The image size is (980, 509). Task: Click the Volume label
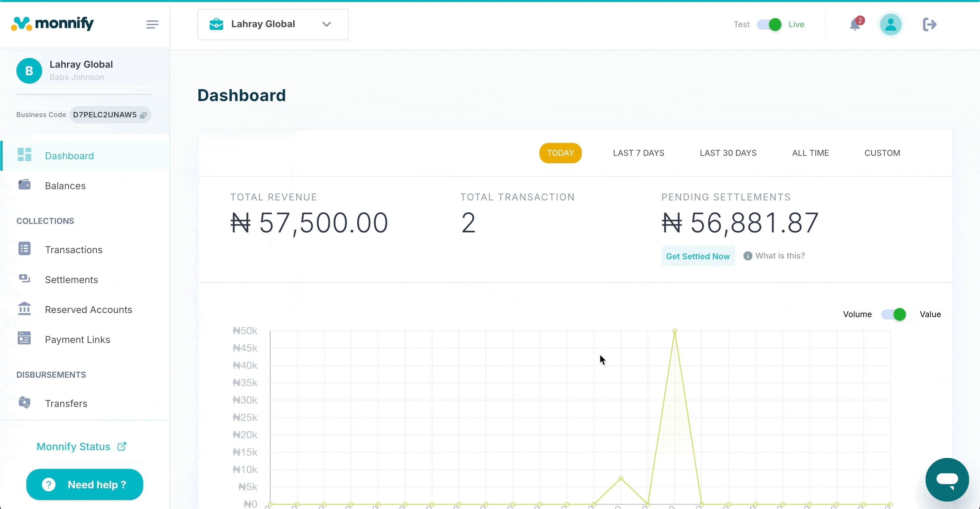(x=857, y=314)
